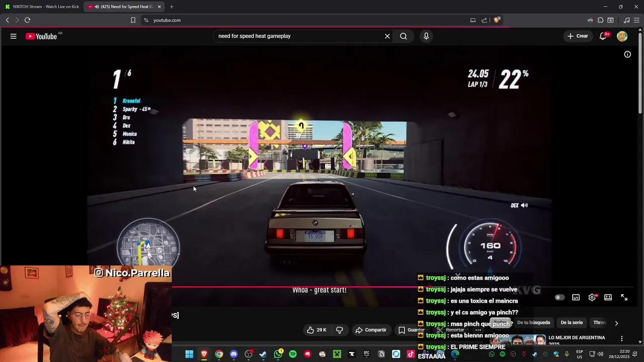This screenshot has height=362, width=644.
Task: Open Epic Games launcher in taskbar
Action: [367, 354]
